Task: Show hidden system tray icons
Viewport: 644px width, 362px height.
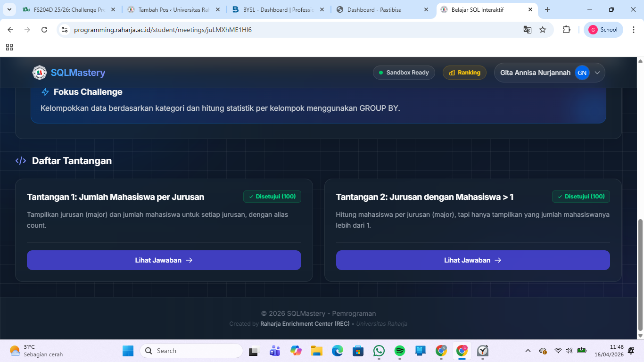Action: pyautogui.click(x=528, y=351)
